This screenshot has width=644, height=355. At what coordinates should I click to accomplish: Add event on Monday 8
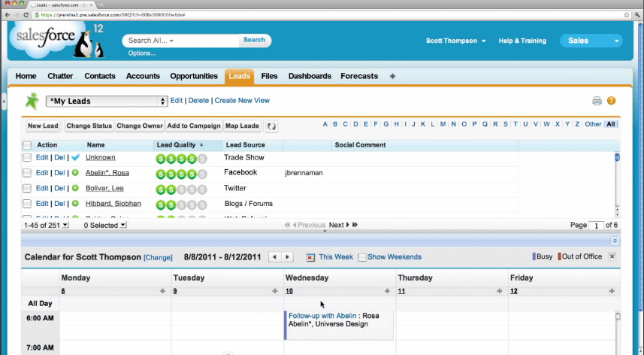[162, 291]
